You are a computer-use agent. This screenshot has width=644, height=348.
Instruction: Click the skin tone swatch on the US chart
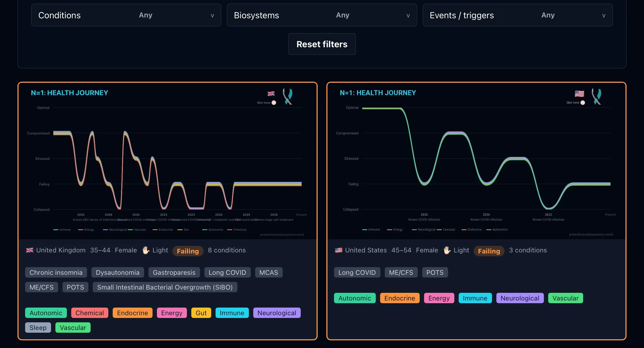tap(583, 103)
